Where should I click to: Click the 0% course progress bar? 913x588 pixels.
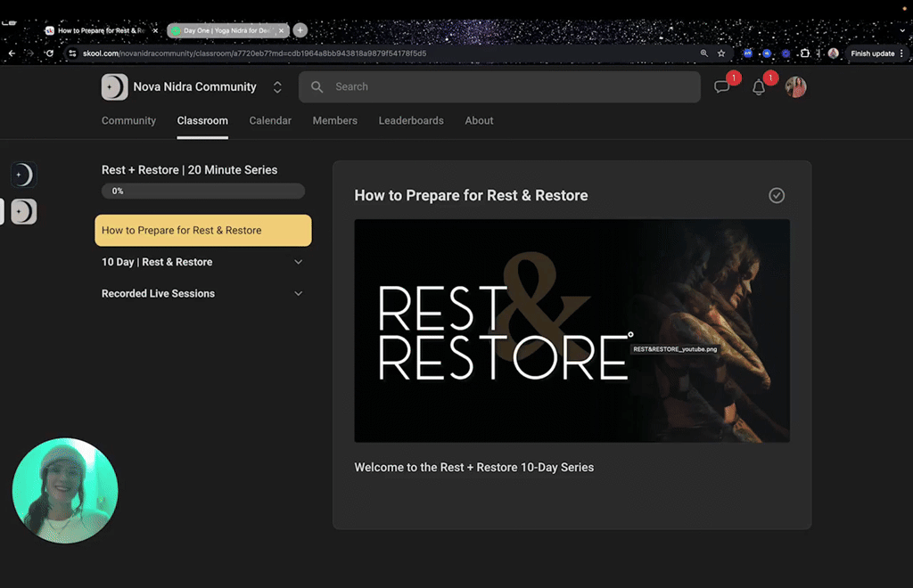point(203,191)
